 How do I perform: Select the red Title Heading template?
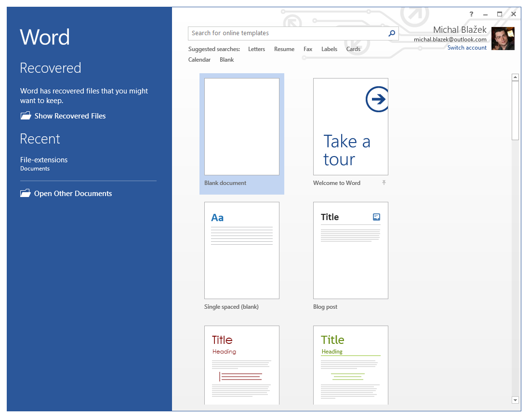(242, 365)
